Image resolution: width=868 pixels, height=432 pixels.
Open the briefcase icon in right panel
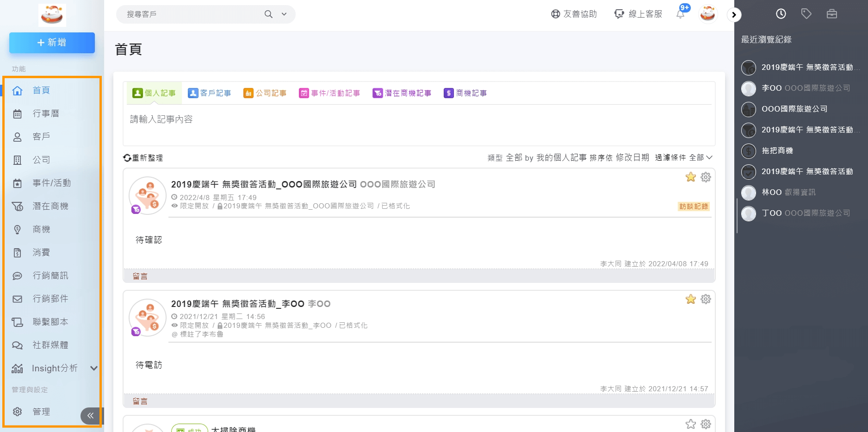tap(831, 14)
